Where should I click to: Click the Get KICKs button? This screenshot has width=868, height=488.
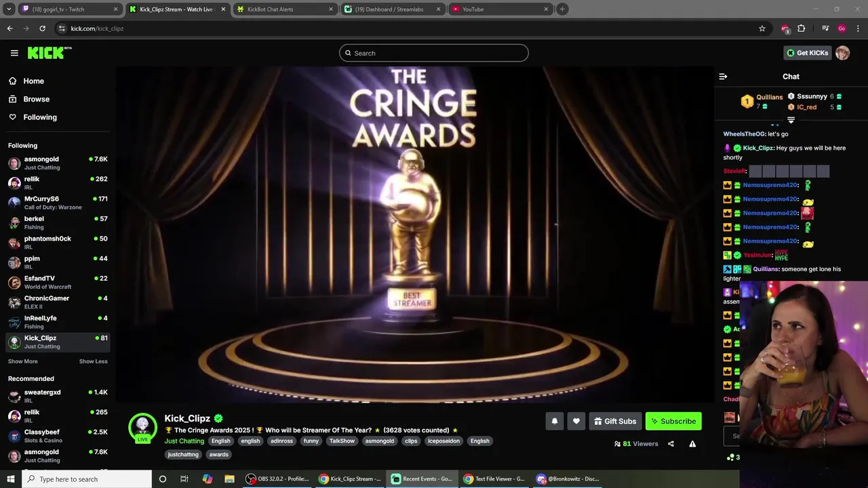click(x=807, y=53)
